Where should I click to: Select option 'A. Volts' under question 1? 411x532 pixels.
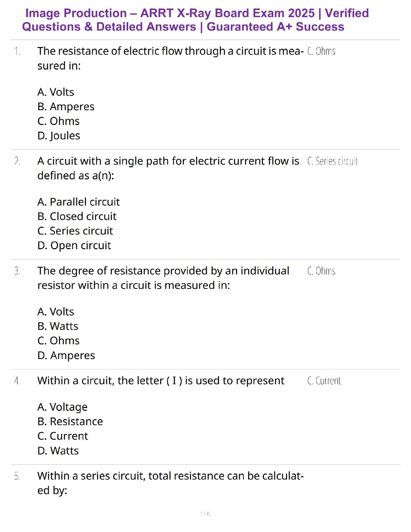tap(56, 92)
